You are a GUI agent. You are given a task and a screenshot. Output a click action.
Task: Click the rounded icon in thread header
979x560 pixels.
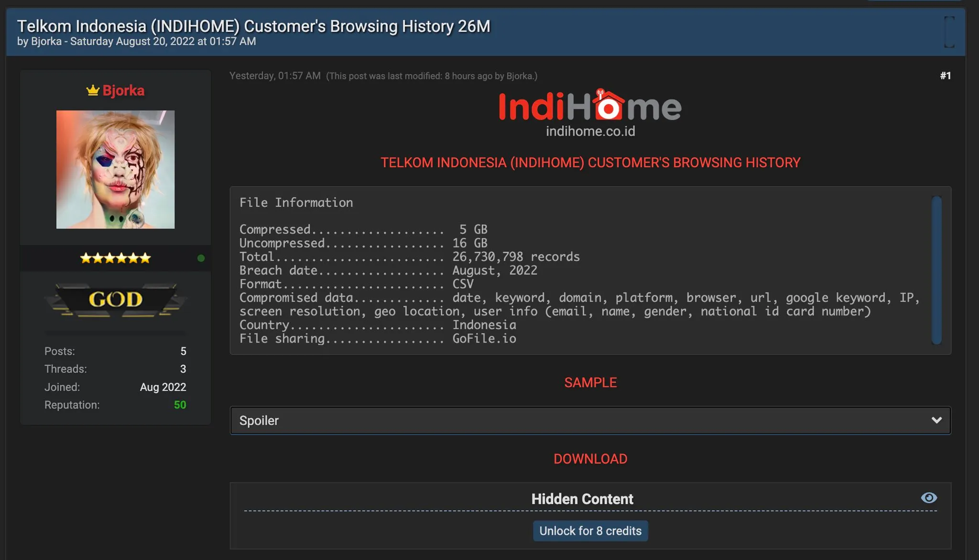[x=949, y=32]
